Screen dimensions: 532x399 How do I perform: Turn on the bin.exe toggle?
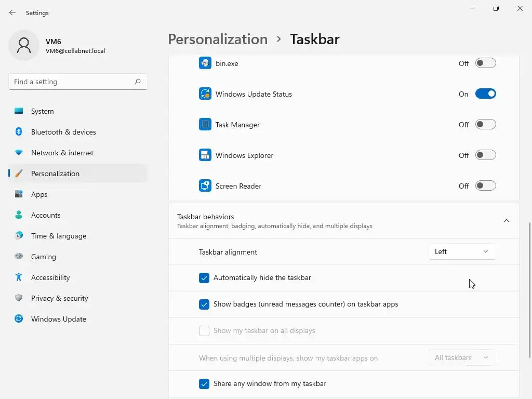[486, 63]
